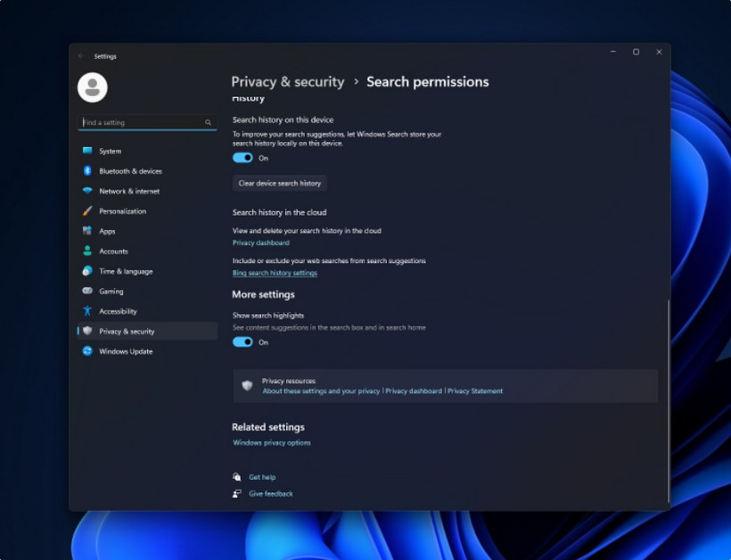Click Clear device search history button
Screen dimensions: 731x560
279,184
